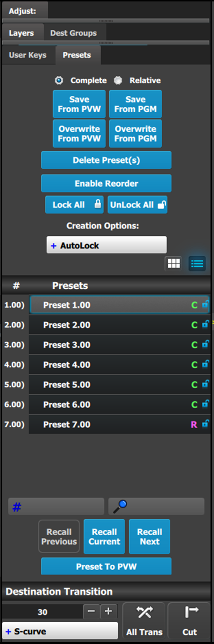Switch presets to list view icon
The height and width of the screenshot is (644, 214).
click(197, 264)
